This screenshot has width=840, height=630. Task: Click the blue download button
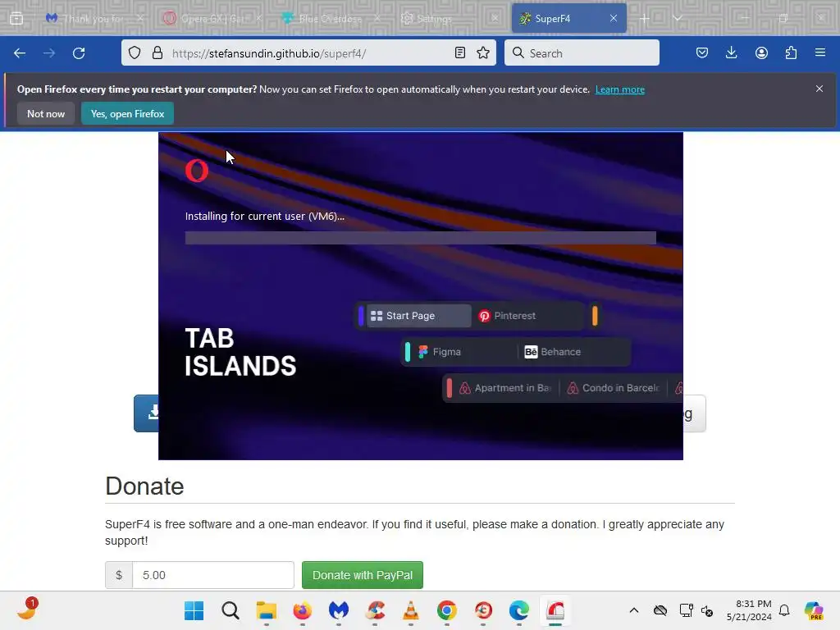coord(146,413)
